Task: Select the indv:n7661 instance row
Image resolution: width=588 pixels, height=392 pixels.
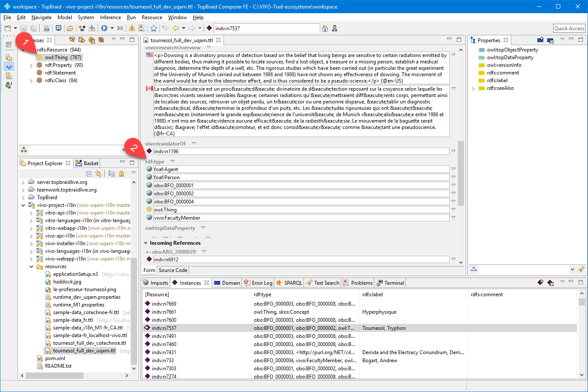Action: 360,312
